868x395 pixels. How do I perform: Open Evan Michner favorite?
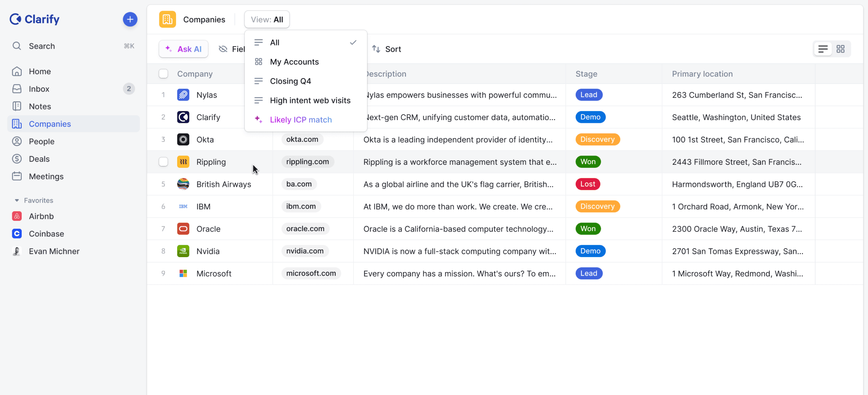pyautogui.click(x=73, y=251)
